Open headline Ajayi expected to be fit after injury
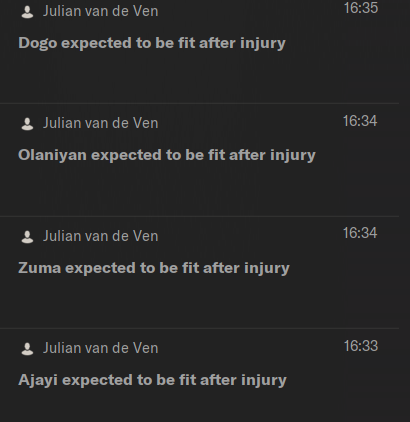Image resolution: width=410 pixels, height=422 pixels. (152, 381)
